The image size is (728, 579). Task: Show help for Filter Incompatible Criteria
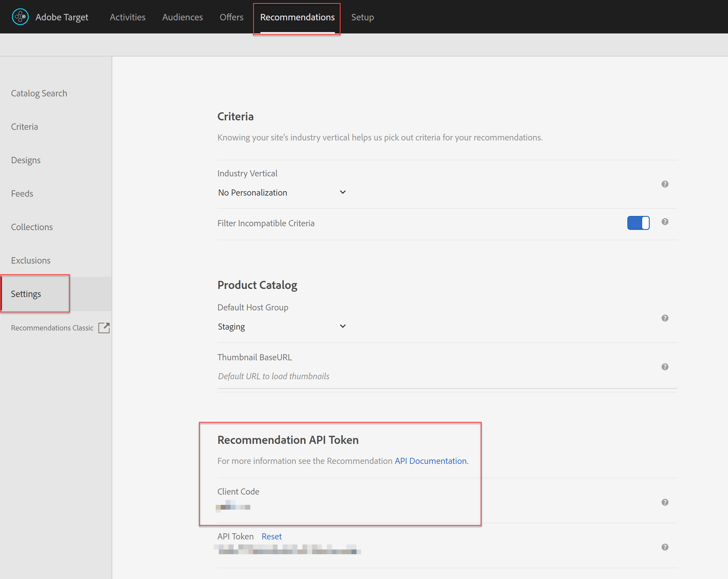(664, 222)
